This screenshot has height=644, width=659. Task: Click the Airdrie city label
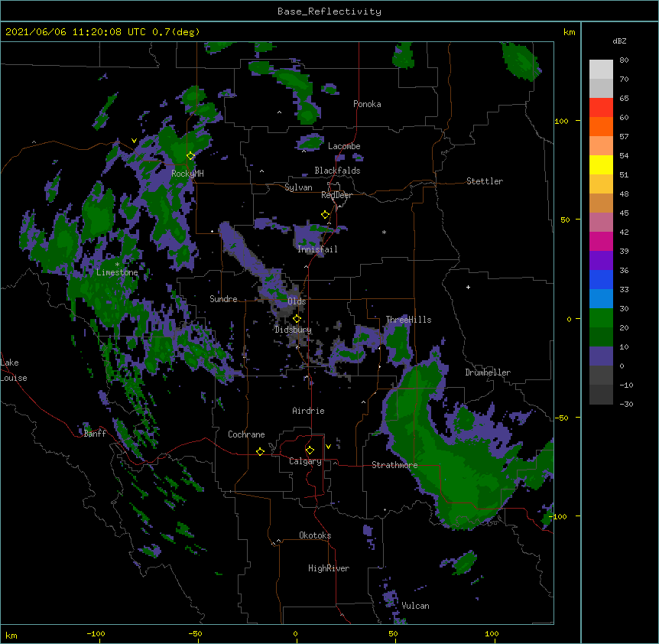click(x=309, y=411)
